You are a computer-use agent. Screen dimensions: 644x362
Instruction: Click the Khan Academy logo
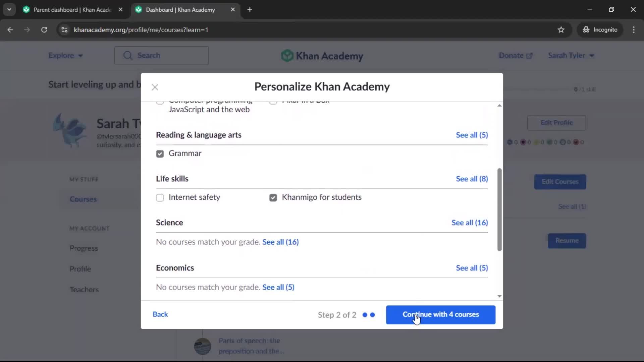(322, 56)
